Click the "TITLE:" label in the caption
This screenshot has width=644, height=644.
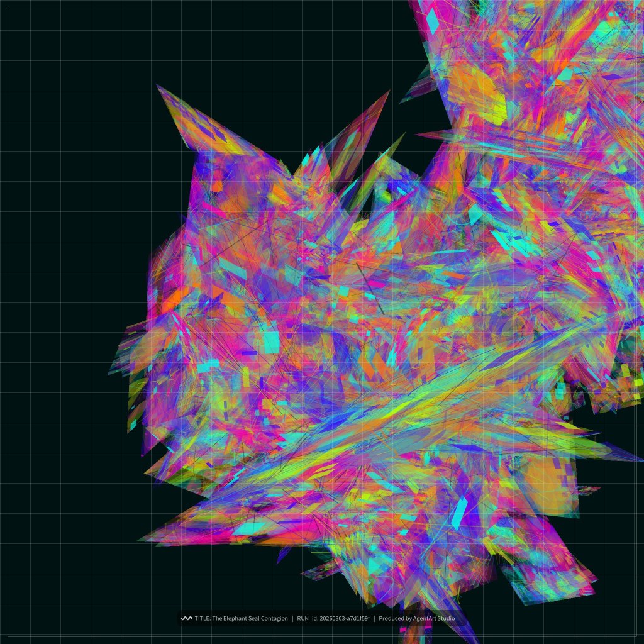pyautogui.click(x=203, y=618)
